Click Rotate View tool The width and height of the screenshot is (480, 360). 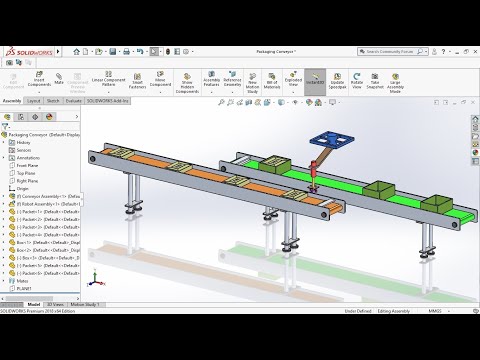[357, 81]
